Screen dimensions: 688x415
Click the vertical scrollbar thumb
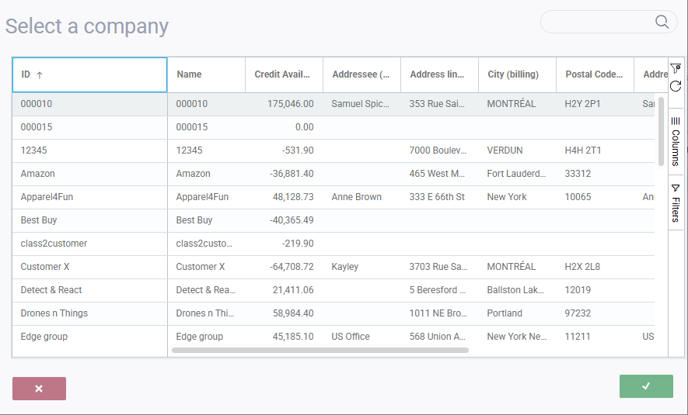point(661,132)
